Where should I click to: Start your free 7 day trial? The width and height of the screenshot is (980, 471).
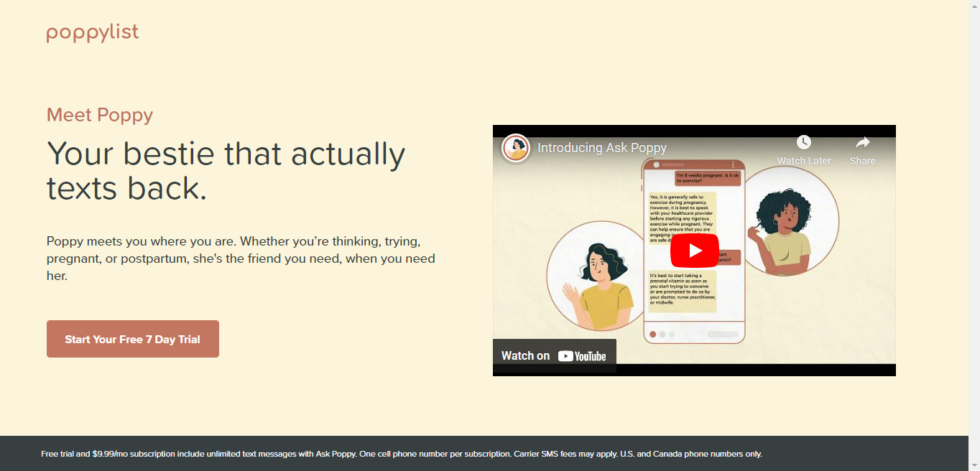(x=133, y=339)
